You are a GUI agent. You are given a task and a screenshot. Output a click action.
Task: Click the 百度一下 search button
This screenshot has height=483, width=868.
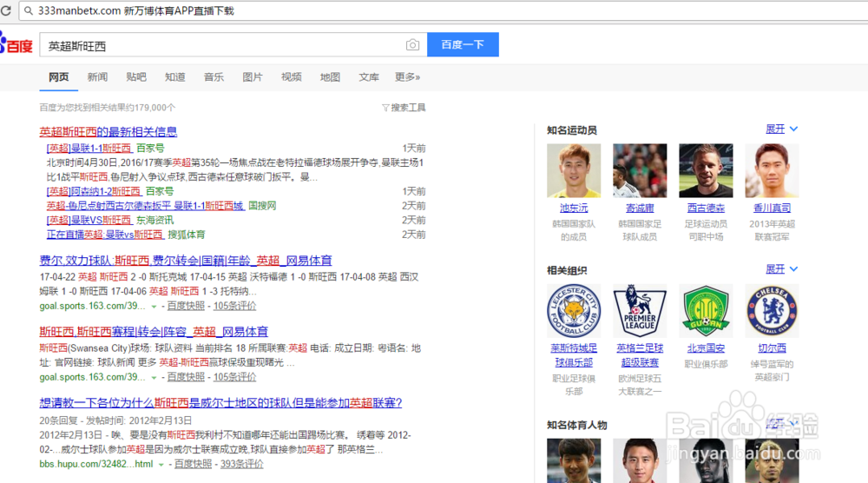pos(463,44)
